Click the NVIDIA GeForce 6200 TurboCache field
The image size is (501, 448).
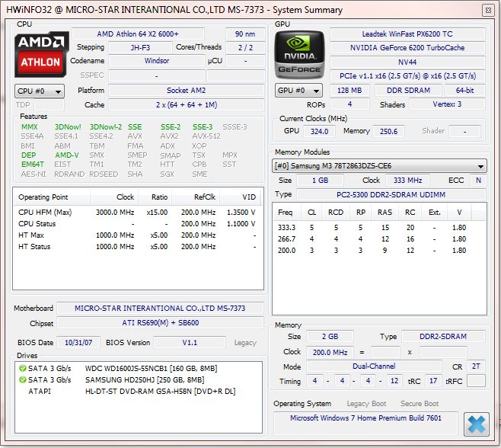407,48
